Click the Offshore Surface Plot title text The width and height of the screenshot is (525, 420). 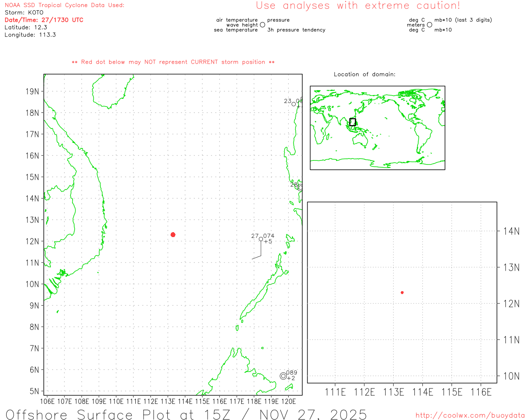(x=187, y=414)
